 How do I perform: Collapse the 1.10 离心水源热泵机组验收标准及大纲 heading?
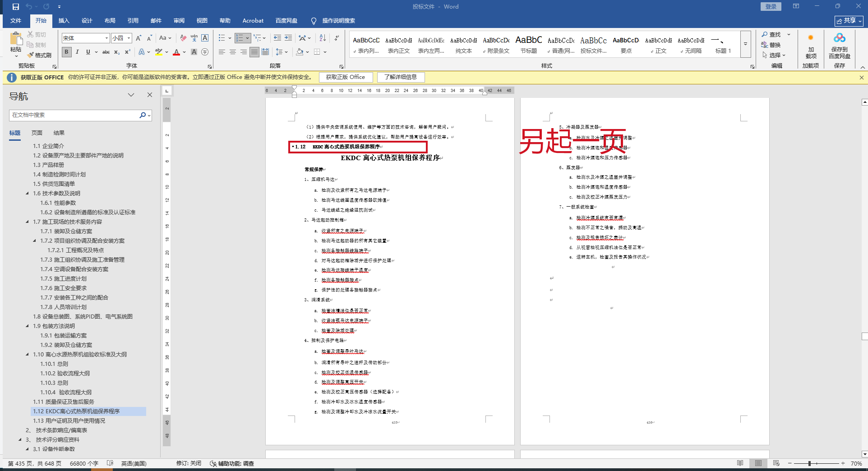[x=28, y=355]
